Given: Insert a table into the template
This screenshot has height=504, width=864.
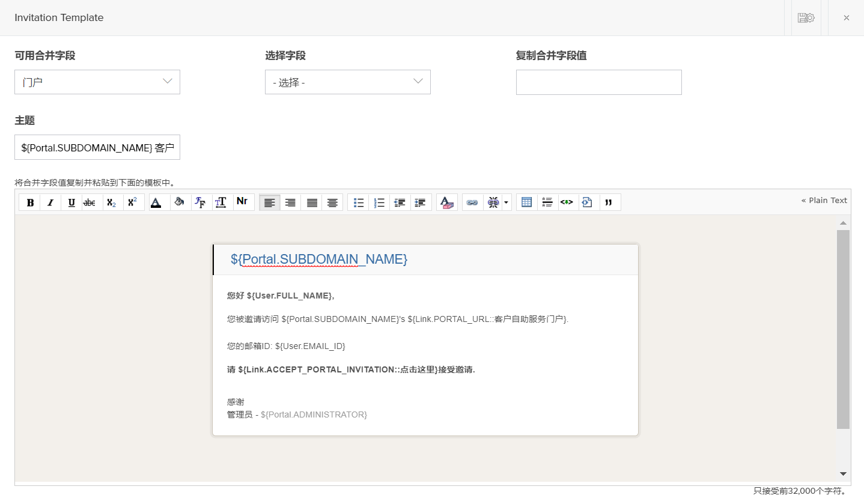Looking at the screenshot, I should click(526, 202).
